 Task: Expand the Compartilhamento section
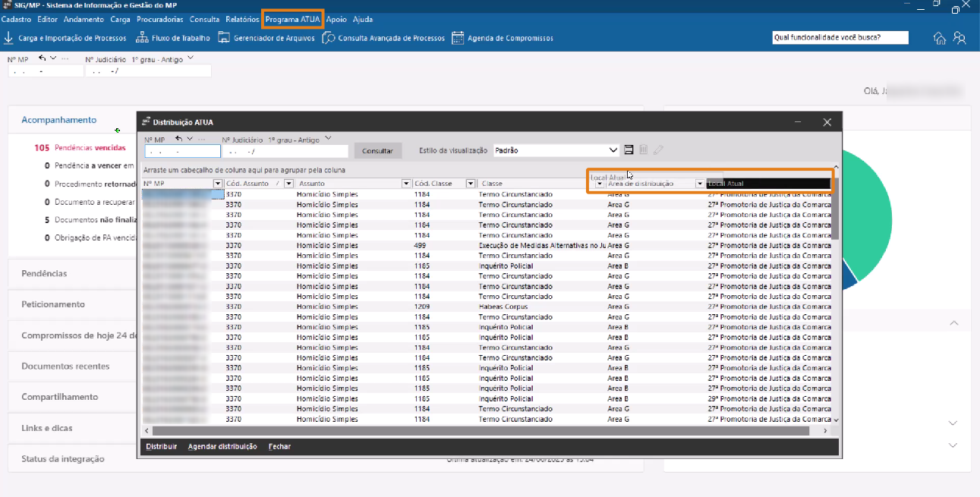59,398
